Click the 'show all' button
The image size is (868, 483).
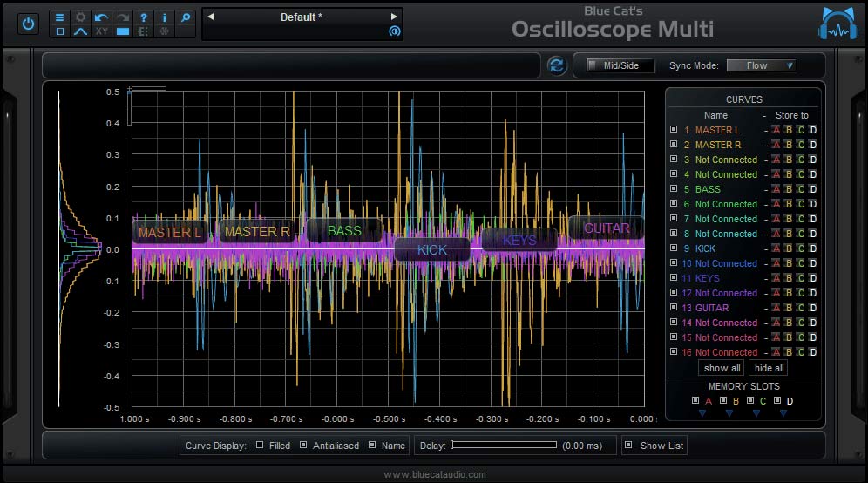point(722,368)
